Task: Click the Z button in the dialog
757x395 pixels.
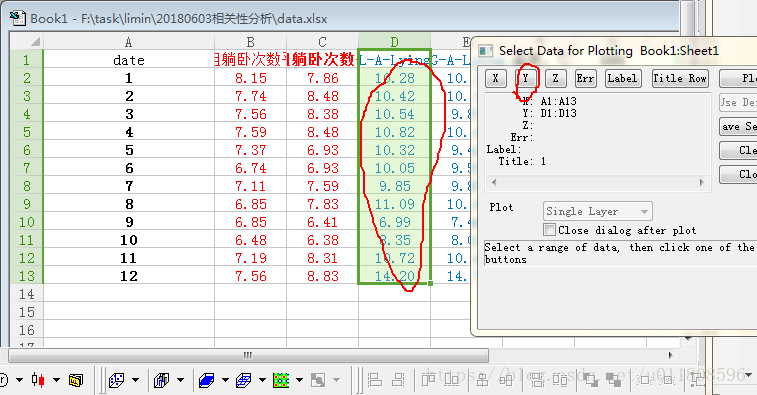Action: click(556, 78)
